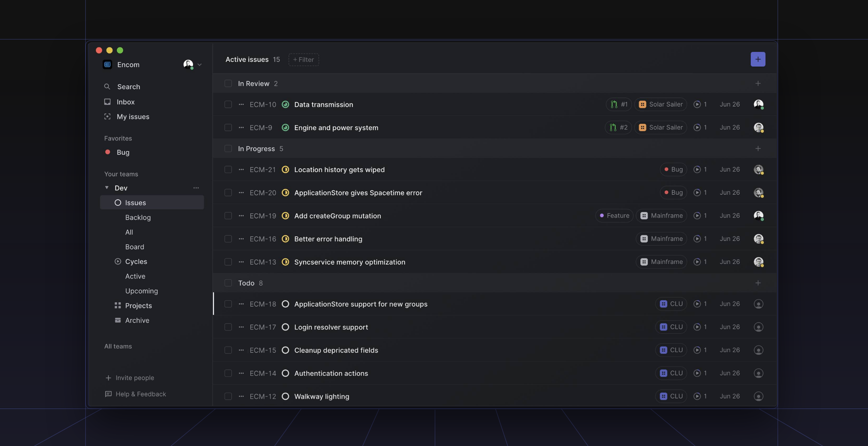868x446 pixels.
Task: Open Active cycles
Action: [x=135, y=276]
